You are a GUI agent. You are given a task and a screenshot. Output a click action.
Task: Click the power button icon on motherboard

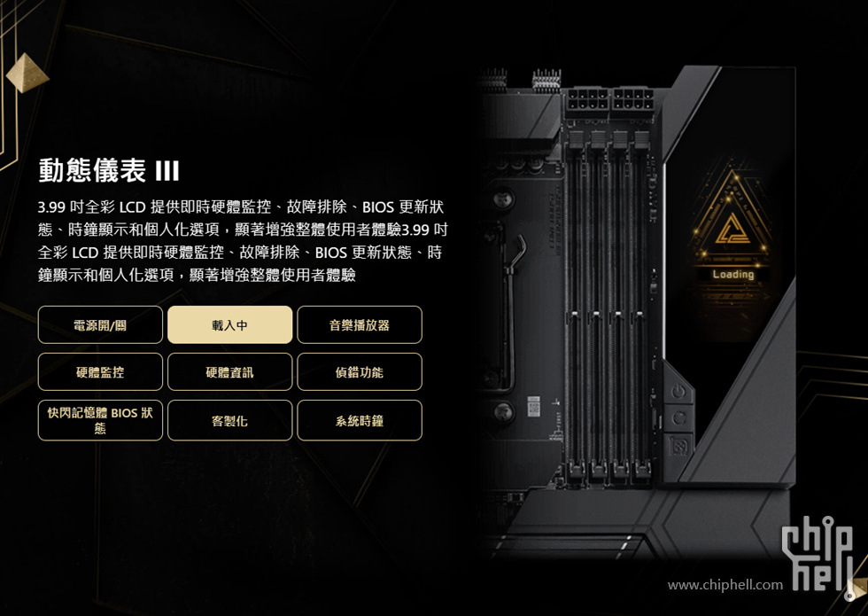(x=678, y=392)
